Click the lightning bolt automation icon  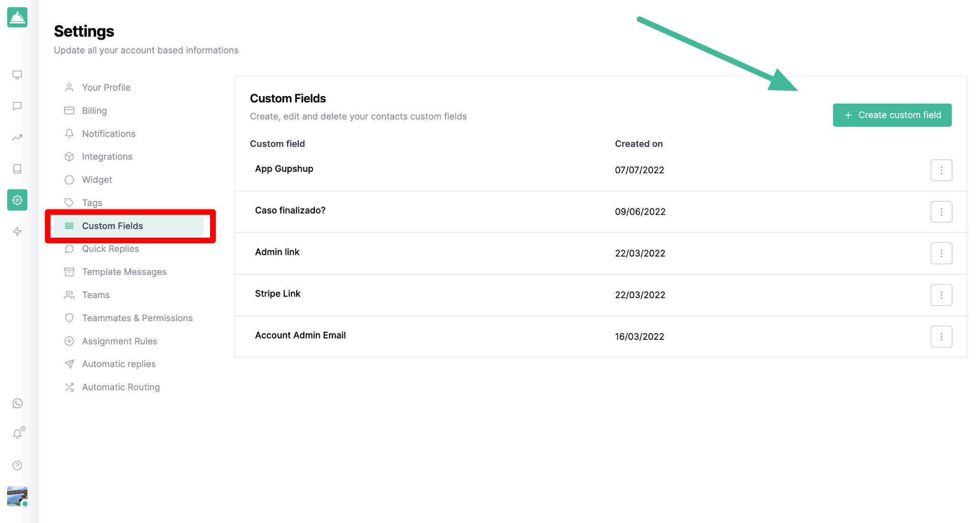coord(17,231)
